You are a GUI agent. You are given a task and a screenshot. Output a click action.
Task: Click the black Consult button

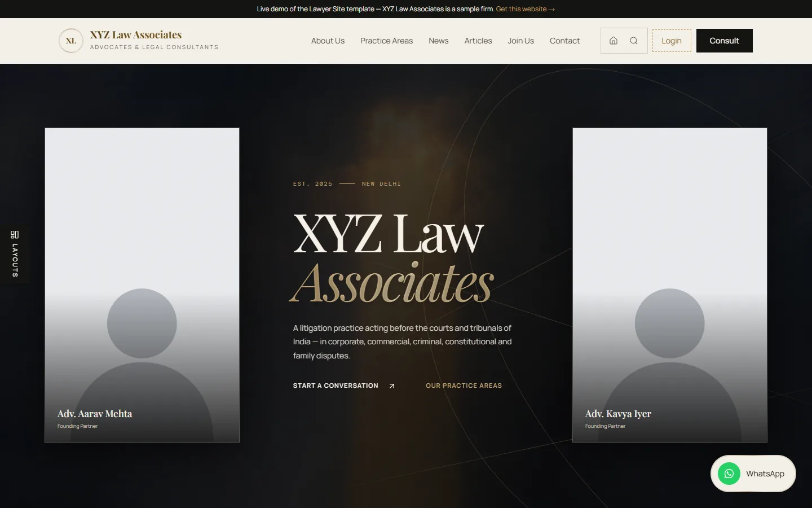tap(725, 41)
